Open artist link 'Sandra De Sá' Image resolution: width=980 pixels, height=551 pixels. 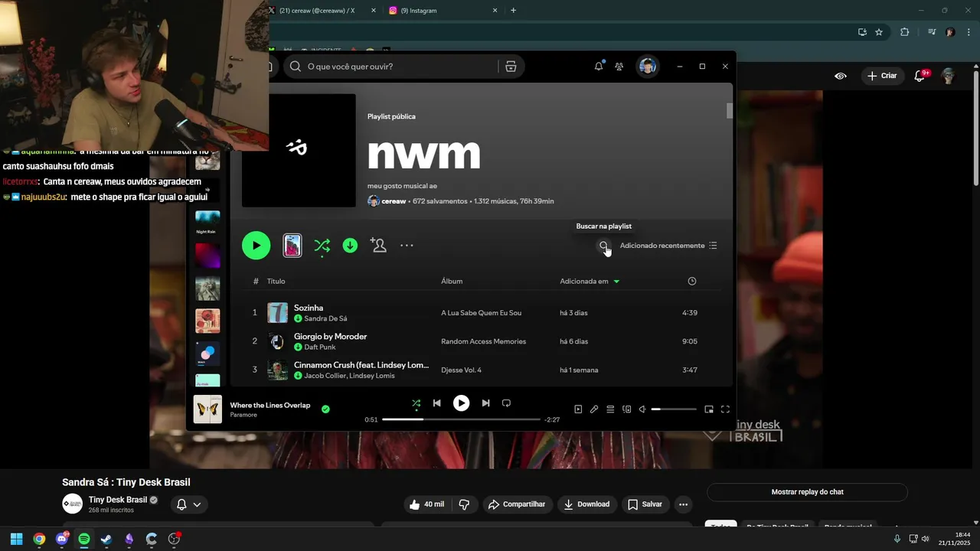(325, 318)
